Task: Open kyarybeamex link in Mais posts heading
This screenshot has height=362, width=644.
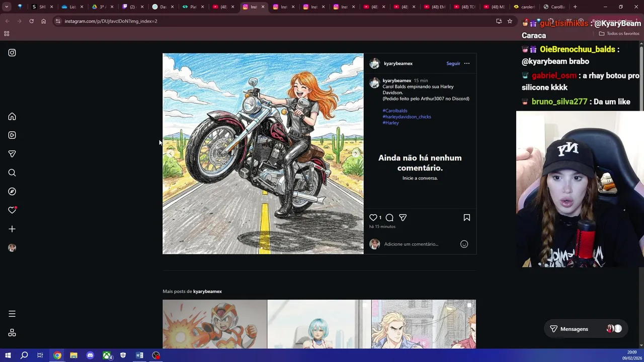Action: (x=207, y=292)
